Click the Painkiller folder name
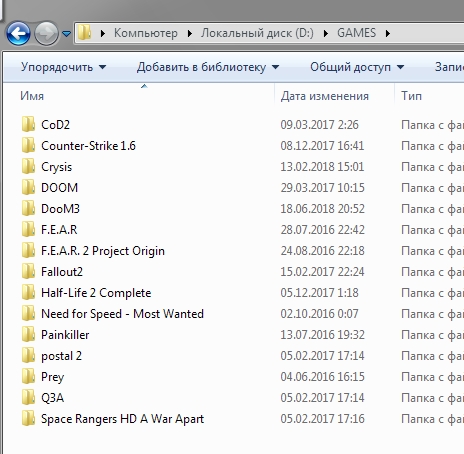Viewport: 464px width, 454px height. click(x=65, y=335)
